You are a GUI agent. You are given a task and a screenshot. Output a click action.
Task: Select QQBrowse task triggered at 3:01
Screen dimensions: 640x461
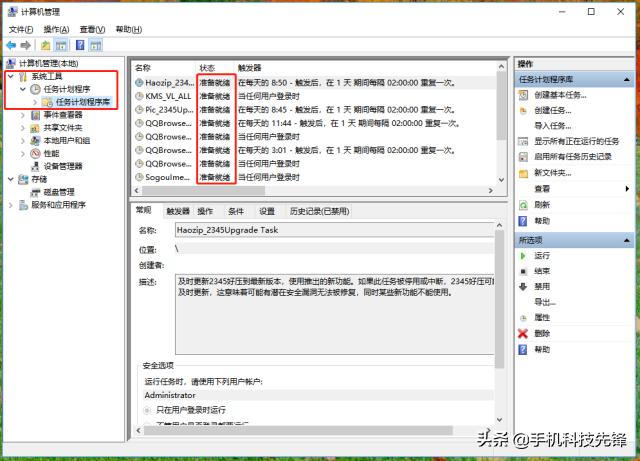[x=314, y=150]
